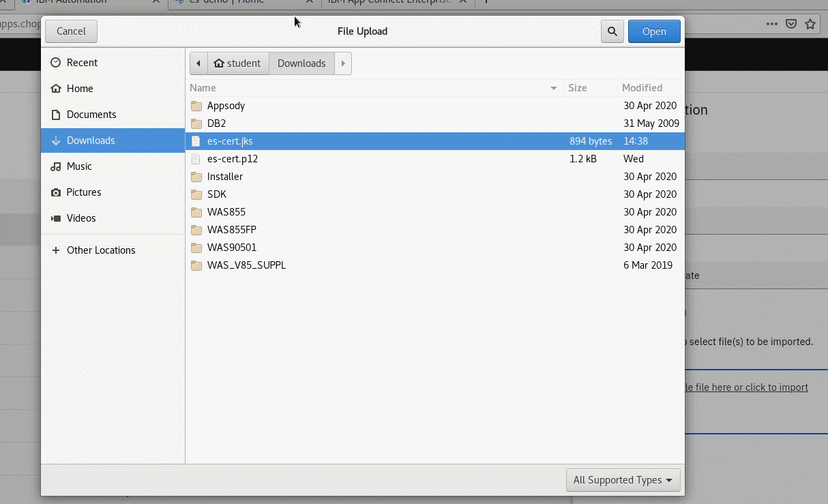
Task: Switch to IBM App Connect Enterprise tab
Action: (x=389, y=2)
